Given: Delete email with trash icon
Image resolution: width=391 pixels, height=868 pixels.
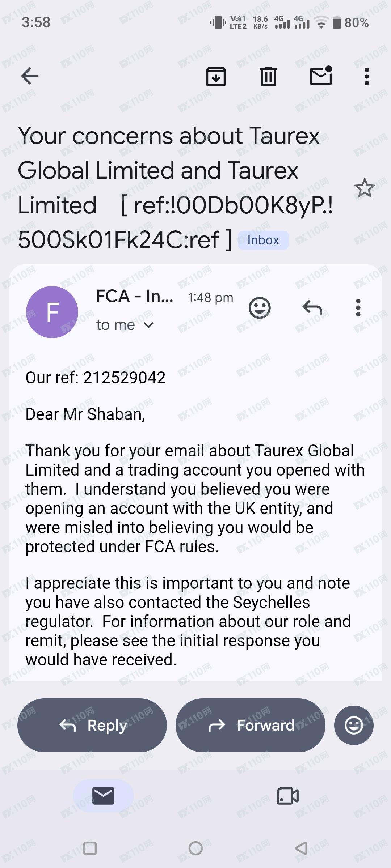Looking at the screenshot, I should click(268, 76).
